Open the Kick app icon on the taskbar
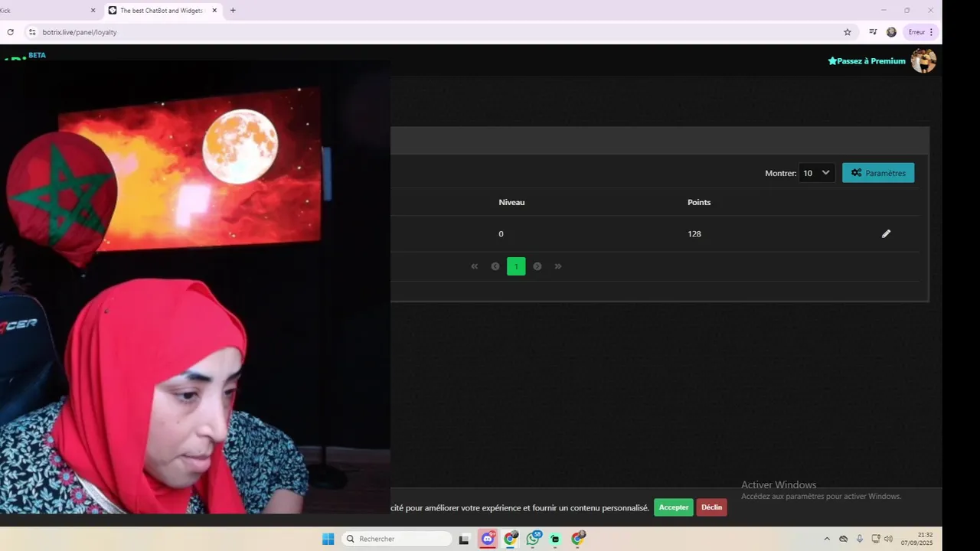The width and height of the screenshot is (980, 551). tap(555, 539)
